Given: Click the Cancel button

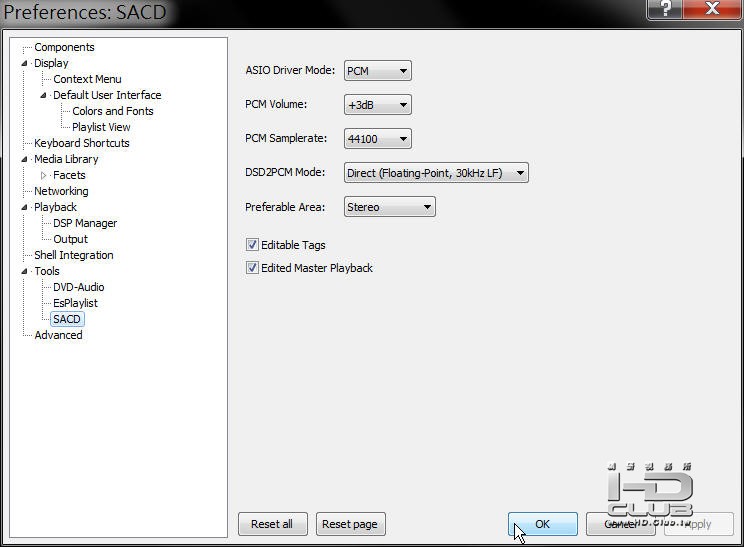Looking at the screenshot, I should [x=621, y=524].
